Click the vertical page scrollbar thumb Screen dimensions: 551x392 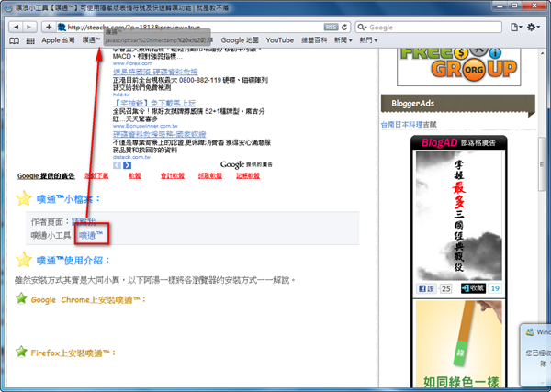point(542,163)
